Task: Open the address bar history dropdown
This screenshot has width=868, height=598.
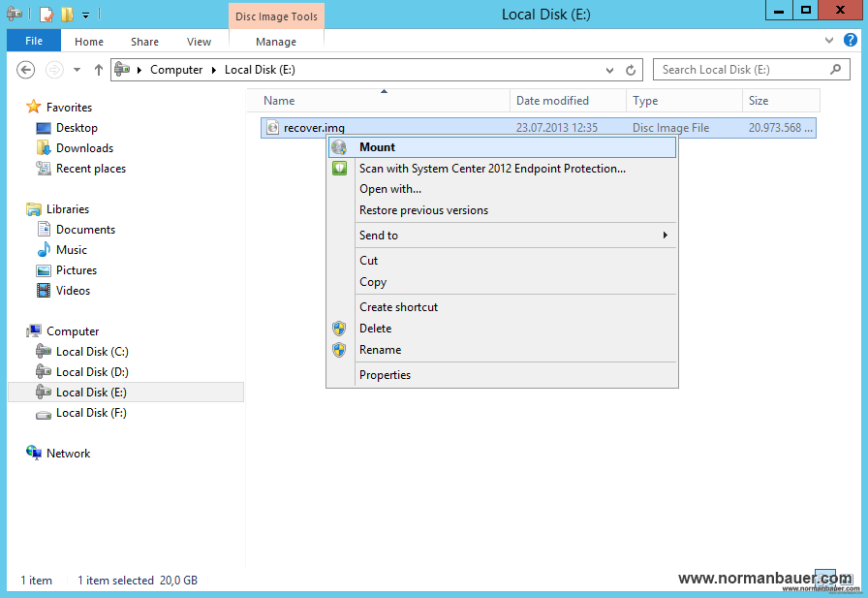Action: tap(609, 70)
